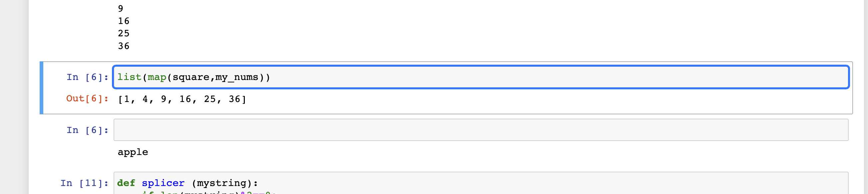This screenshot has height=194, width=868.
Task: Click the blue selection bar of the active cell
Action: (41, 88)
